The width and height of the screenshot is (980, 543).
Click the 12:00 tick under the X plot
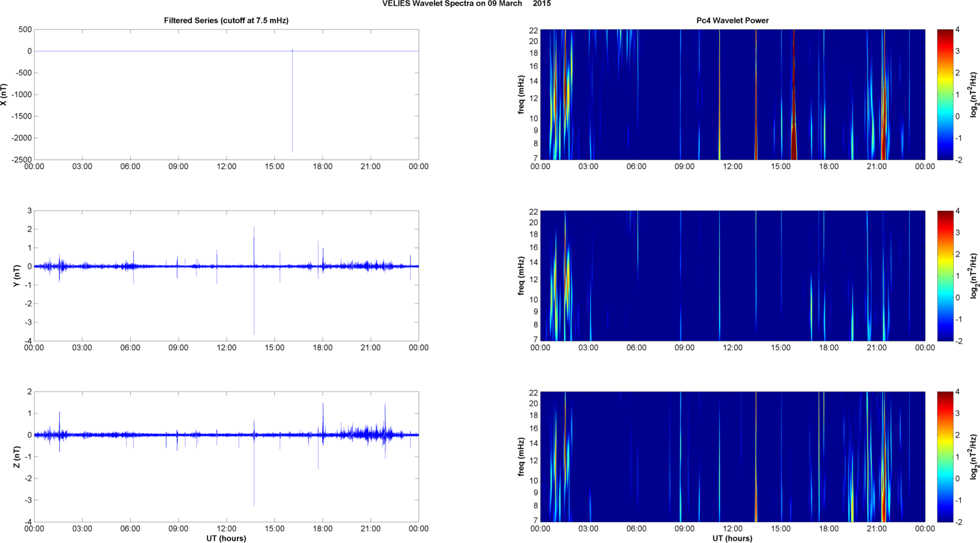click(226, 167)
